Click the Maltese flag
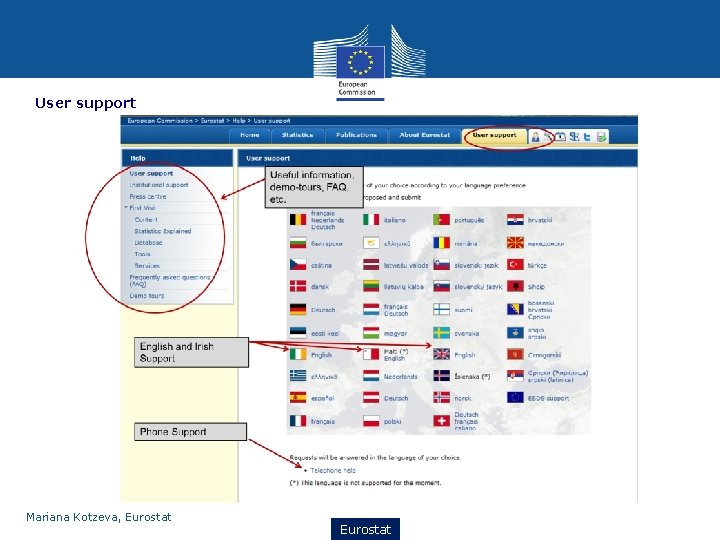 [x=371, y=354]
